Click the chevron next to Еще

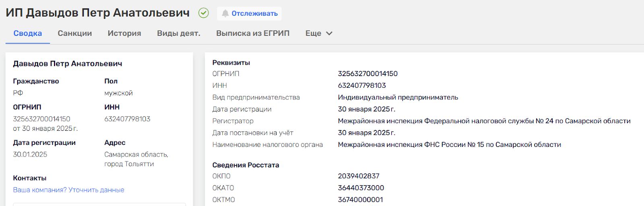(329, 33)
